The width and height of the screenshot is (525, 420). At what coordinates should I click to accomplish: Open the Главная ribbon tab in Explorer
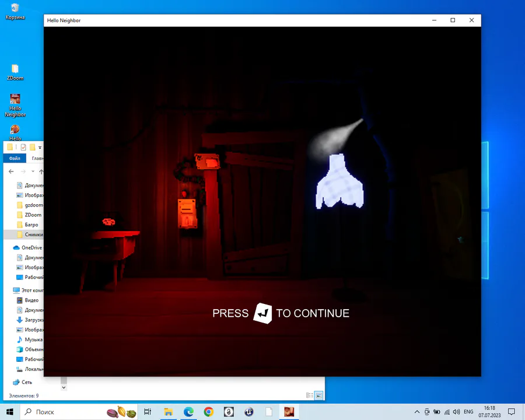[37, 158]
